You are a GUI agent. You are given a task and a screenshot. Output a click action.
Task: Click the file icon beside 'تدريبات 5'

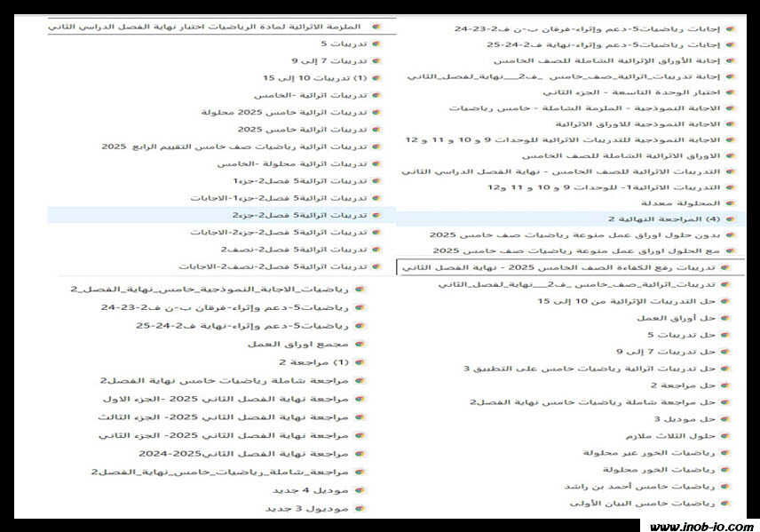coord(376,44)
